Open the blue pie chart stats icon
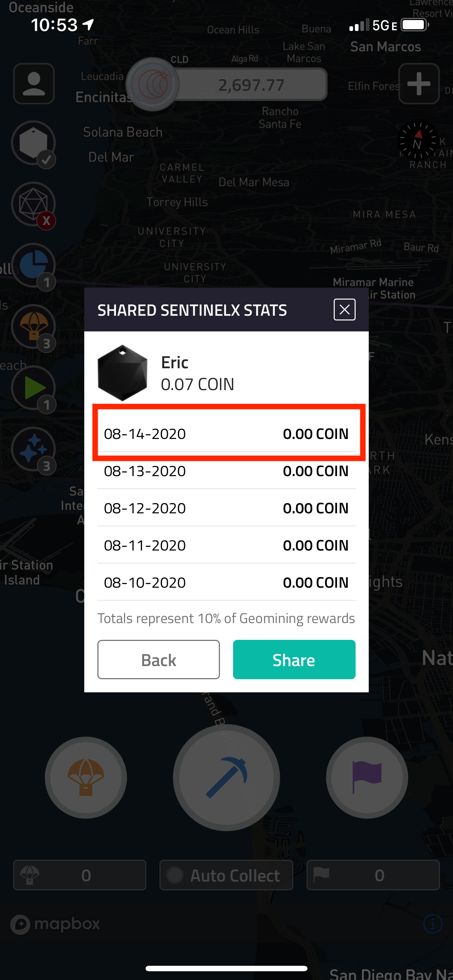Image resolution: width=453 pixels, height=980 pixels. (x=34, y=265)
